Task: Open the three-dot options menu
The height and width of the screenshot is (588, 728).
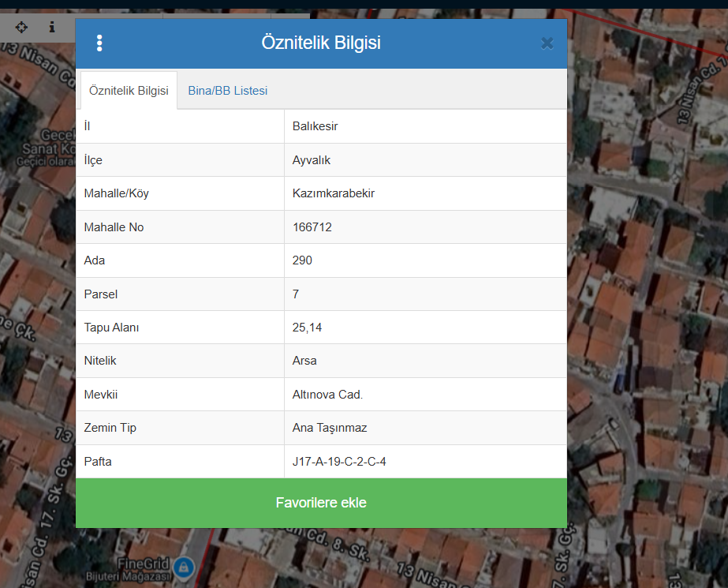Action: 99,43
